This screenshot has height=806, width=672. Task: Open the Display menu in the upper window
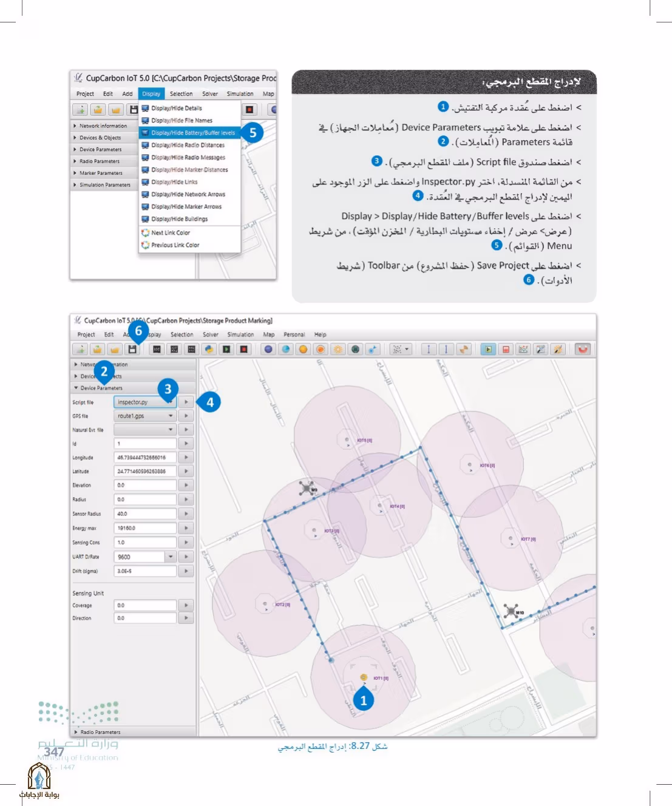(151, 94)
